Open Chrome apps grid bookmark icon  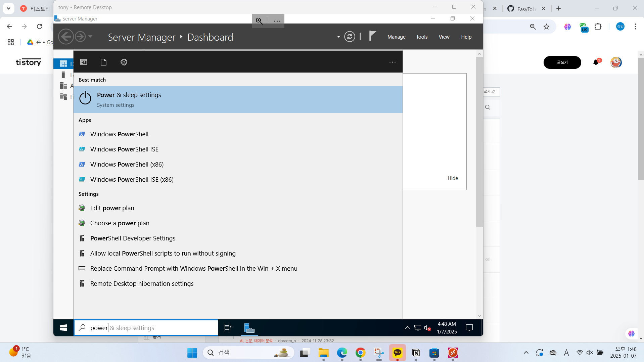pyautogui.click(x=11, y=42)
